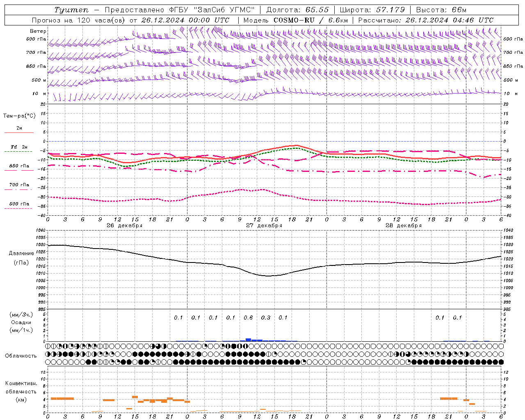The image size is (525, 420).
Task: Select the "ЗапСиб УГМС" provider text
Action: pyautogui.click(x=224, y=10)
